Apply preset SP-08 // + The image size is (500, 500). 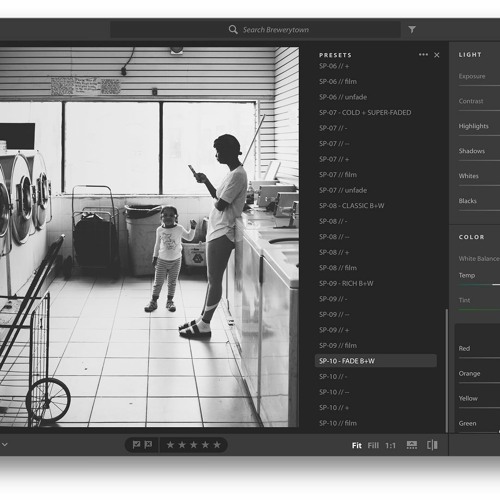[334, 252]
